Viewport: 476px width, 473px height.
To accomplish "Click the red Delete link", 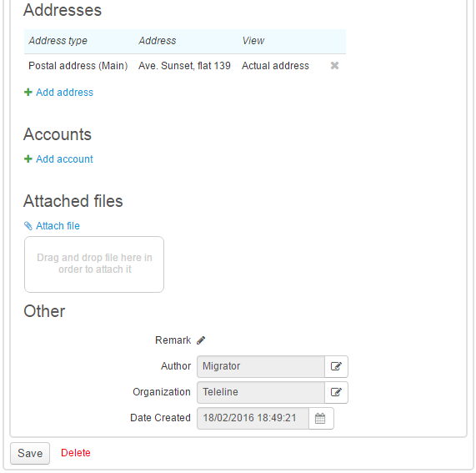I will [x=76, y=453].
